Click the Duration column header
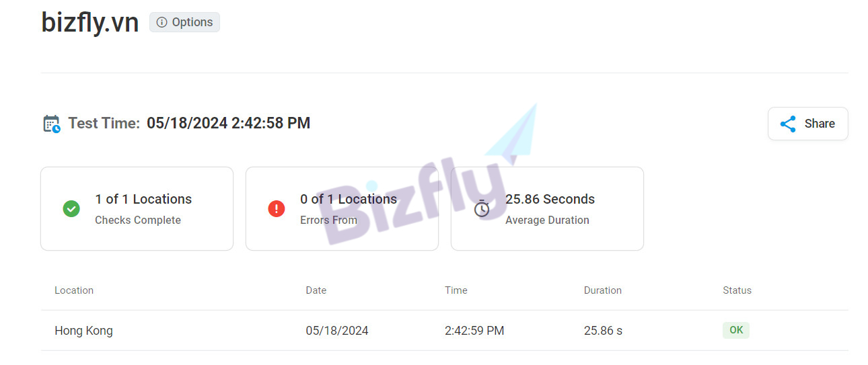868x365 pixels. (603, 290)
